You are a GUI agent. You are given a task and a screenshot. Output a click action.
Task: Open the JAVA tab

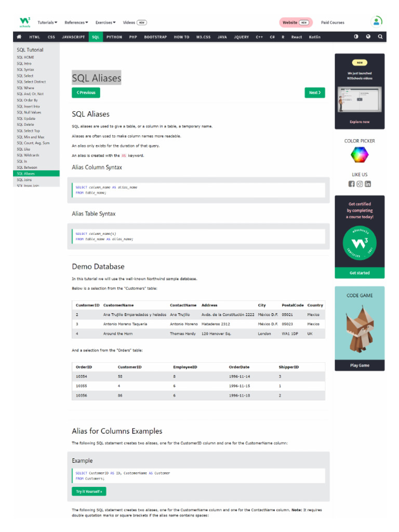coord(222,37)
